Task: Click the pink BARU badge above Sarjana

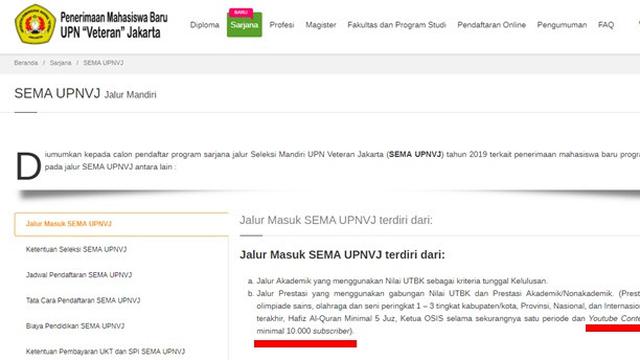Action: pos(241,12)
